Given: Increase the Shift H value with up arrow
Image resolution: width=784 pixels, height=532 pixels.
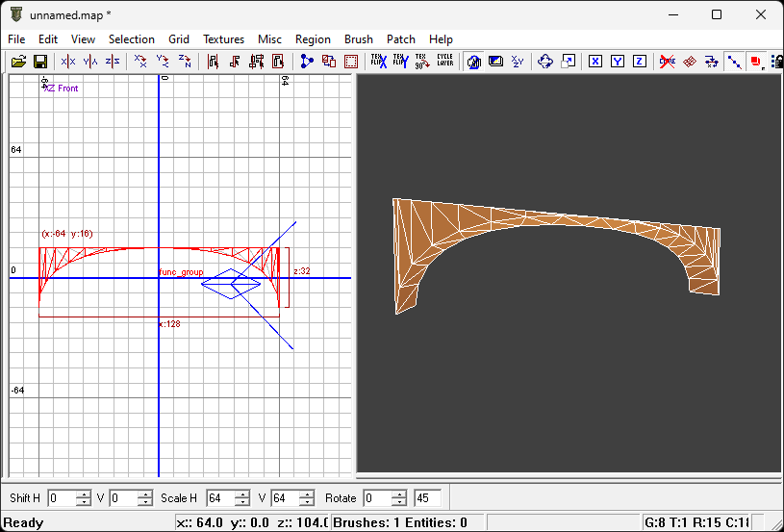Looking at the screenshot, I should click(84, 494).
